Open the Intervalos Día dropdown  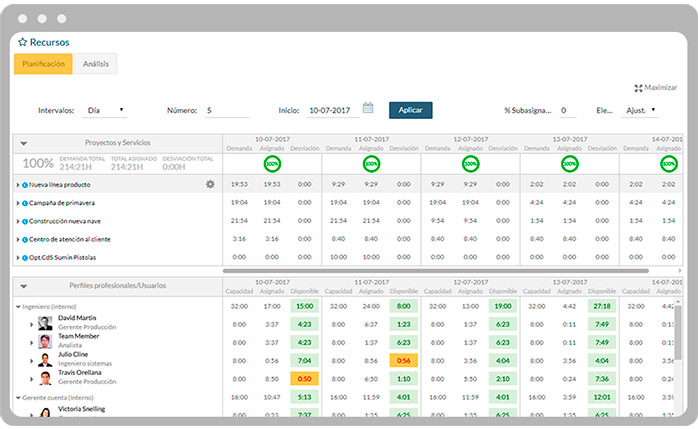pos(105,110)
